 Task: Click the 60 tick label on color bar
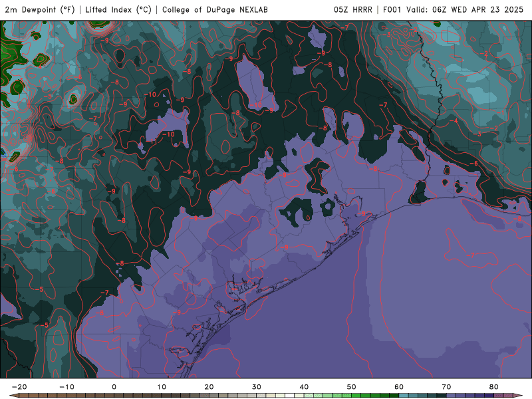pyautogui.click(x=399, y=387)
